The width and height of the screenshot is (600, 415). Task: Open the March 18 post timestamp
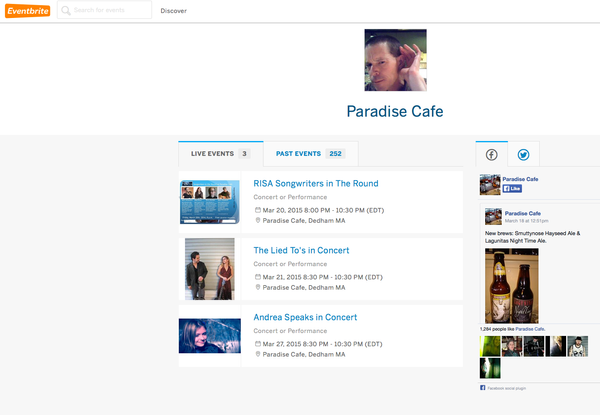coord(527,221)
